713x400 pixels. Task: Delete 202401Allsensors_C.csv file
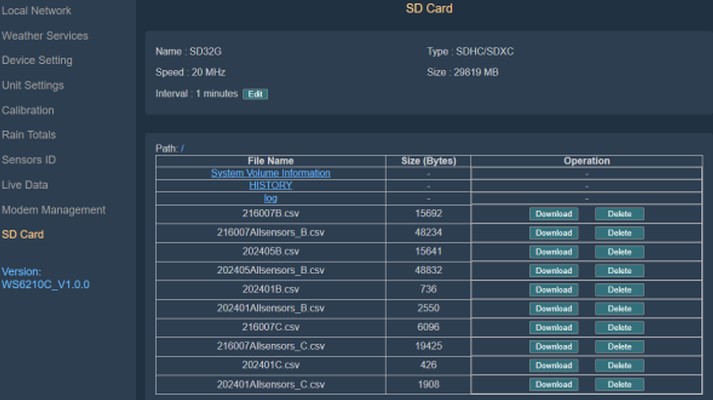tap(619, 384)
